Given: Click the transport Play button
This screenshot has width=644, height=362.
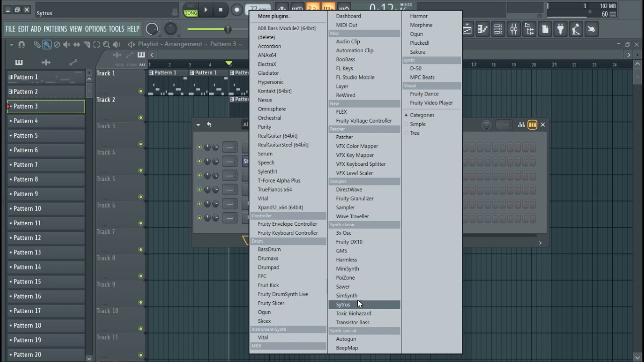Looking at the screenshot, I should [x=205, y=10].
